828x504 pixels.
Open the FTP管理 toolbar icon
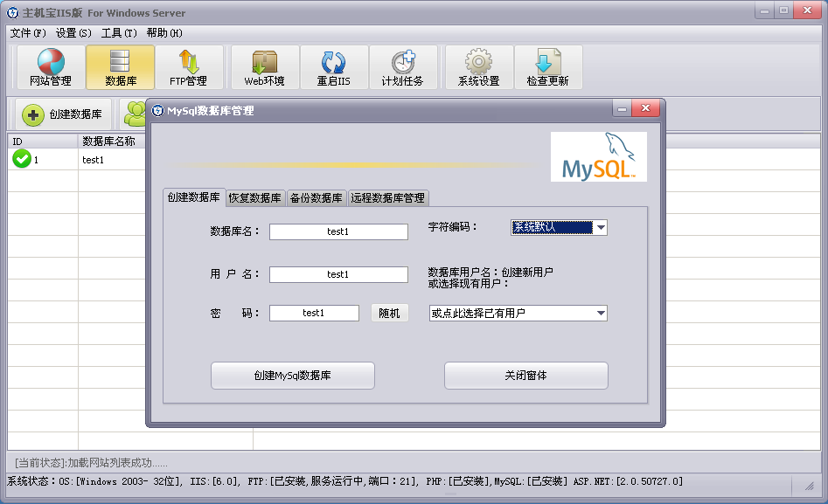coord(189,67)
